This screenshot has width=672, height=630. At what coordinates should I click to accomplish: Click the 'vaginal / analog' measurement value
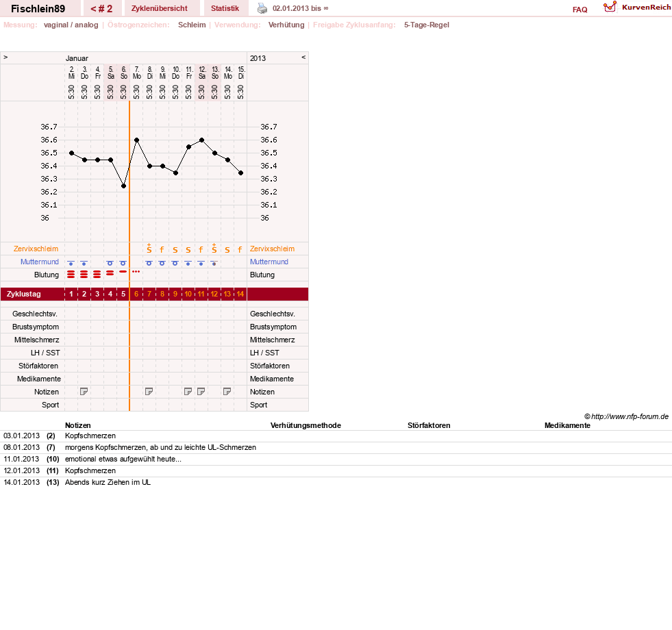[71, 25]
